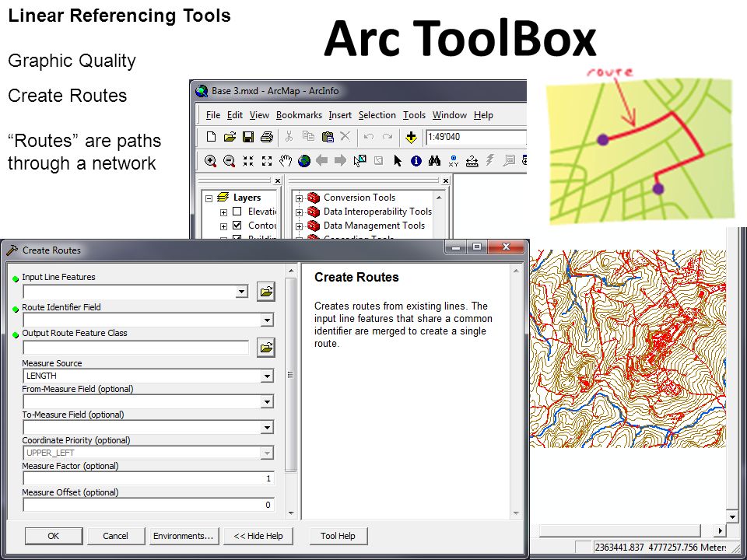Open the Measure Source LENGTH dropdown
This screenshot has height=560, width=747.
point(267,376)
